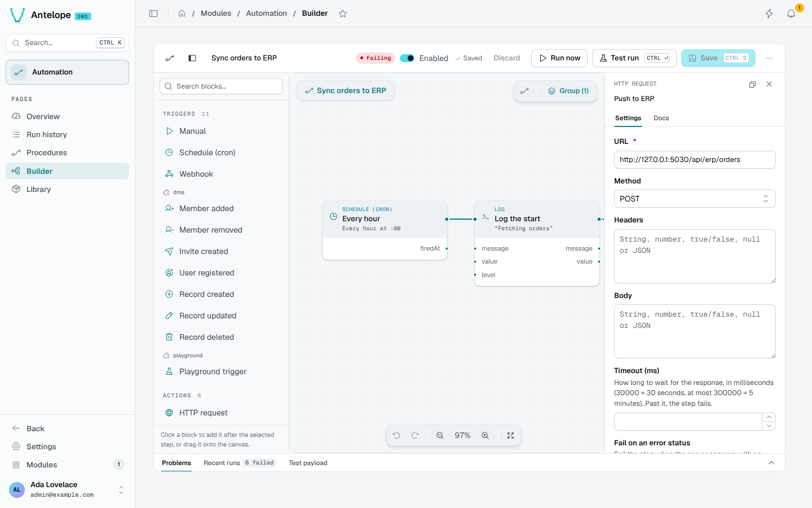The width and height of the screenshot is (812, 508).
Task: Zoom out of the canvas
Action: pos(440,436)
